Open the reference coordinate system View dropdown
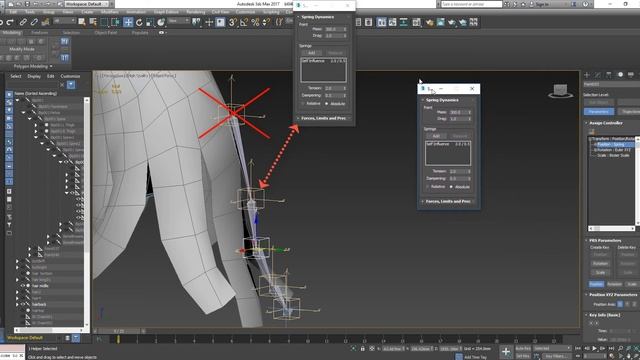 pos(178,20)
